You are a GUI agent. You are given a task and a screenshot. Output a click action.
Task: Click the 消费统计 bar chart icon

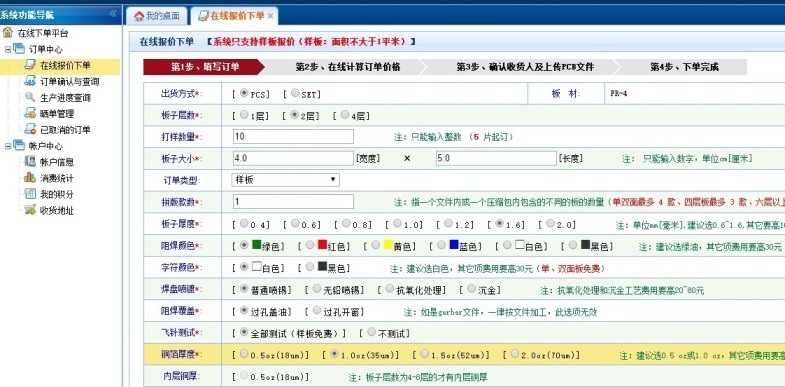(x=30, y=178)
